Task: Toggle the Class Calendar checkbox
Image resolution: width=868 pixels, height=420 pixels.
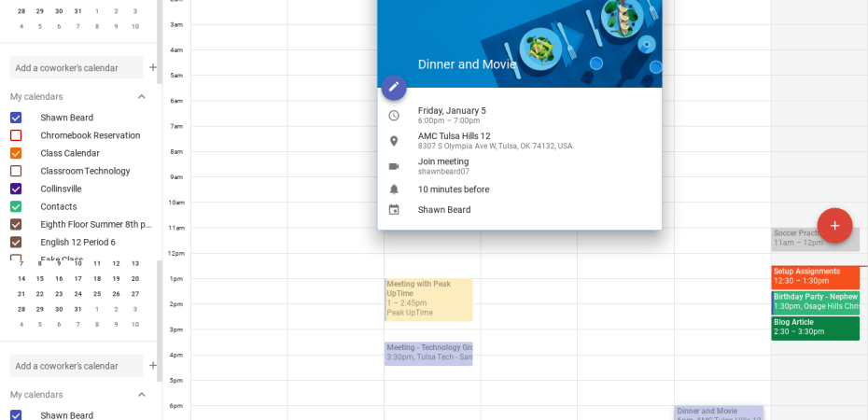Action: (x=16, y=153)
